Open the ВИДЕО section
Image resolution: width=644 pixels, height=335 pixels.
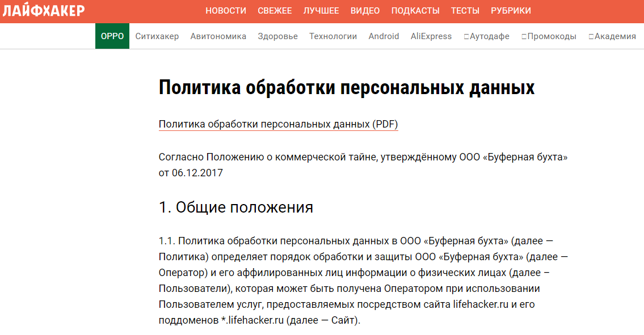[365, 10]
